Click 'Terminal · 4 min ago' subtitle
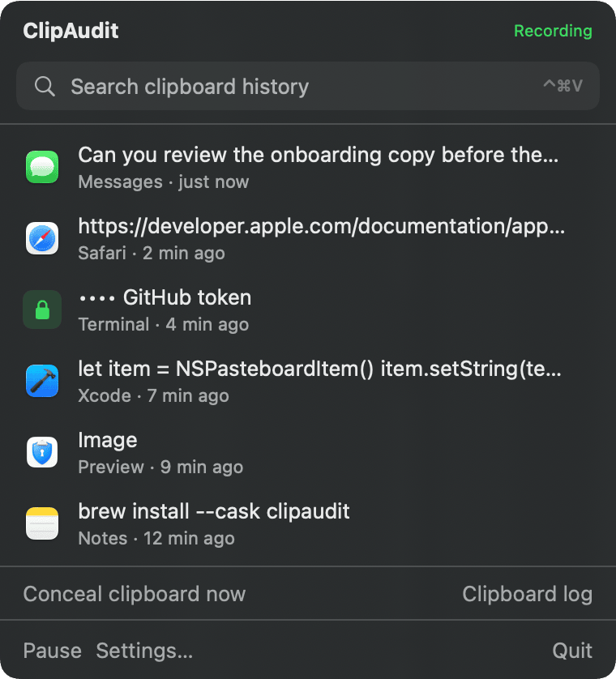The width and height of the screenshot is (616, 679). coord(163,324)
